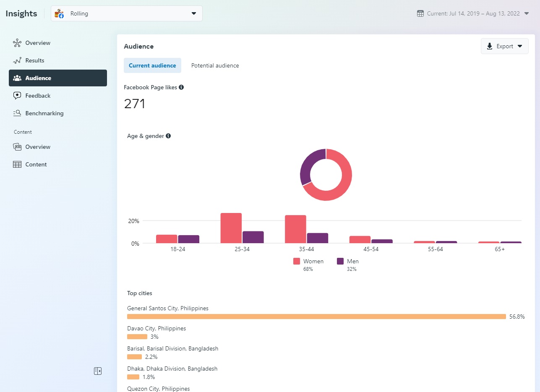This screenshot has height=392, width=540.
Task: Click General Santos City, Philippines label
Action: tap(168, 308)
